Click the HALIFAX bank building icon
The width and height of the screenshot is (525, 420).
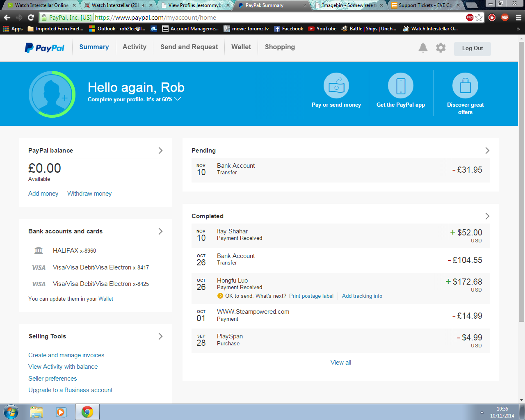tap(39, 250)
